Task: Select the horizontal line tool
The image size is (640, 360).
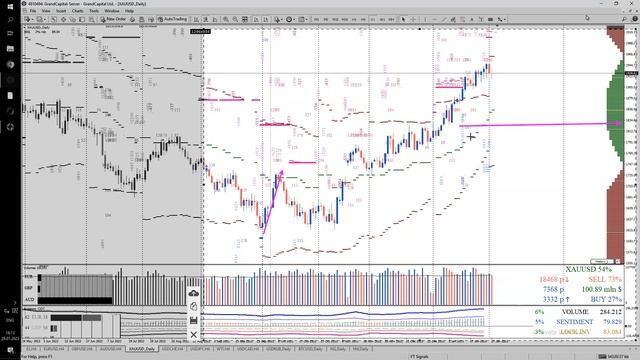Action: tap(434, 19)
